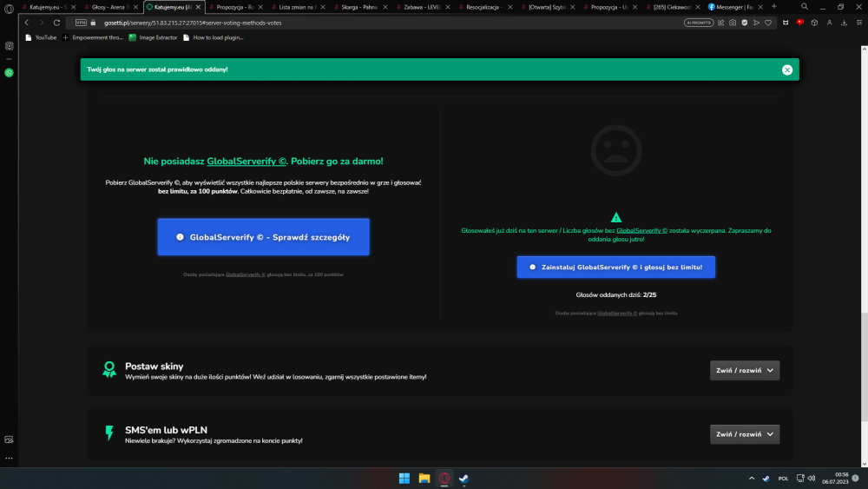Dismiss the green vote success banner
This screenshot has height=489, width=868.
[786, 69]
